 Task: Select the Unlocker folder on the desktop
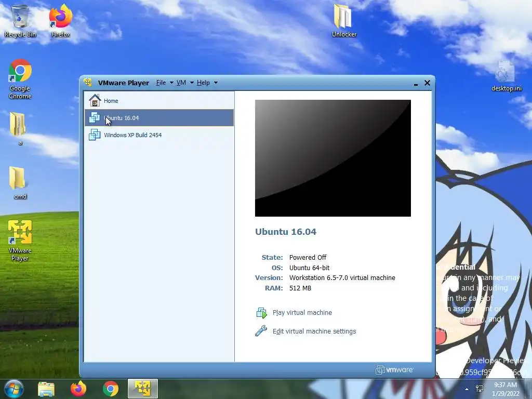[344, 21]
